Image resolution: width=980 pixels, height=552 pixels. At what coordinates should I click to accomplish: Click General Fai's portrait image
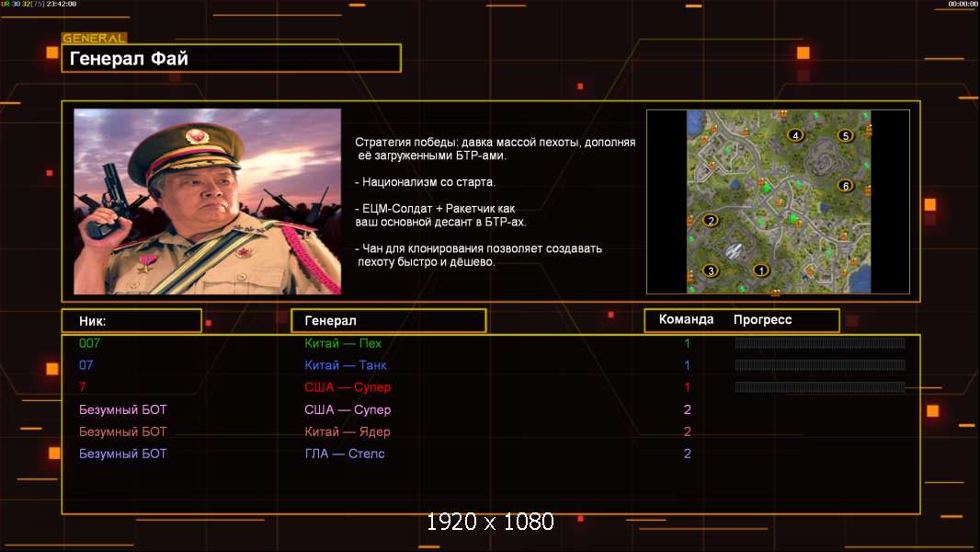click(x=208, y=201)
